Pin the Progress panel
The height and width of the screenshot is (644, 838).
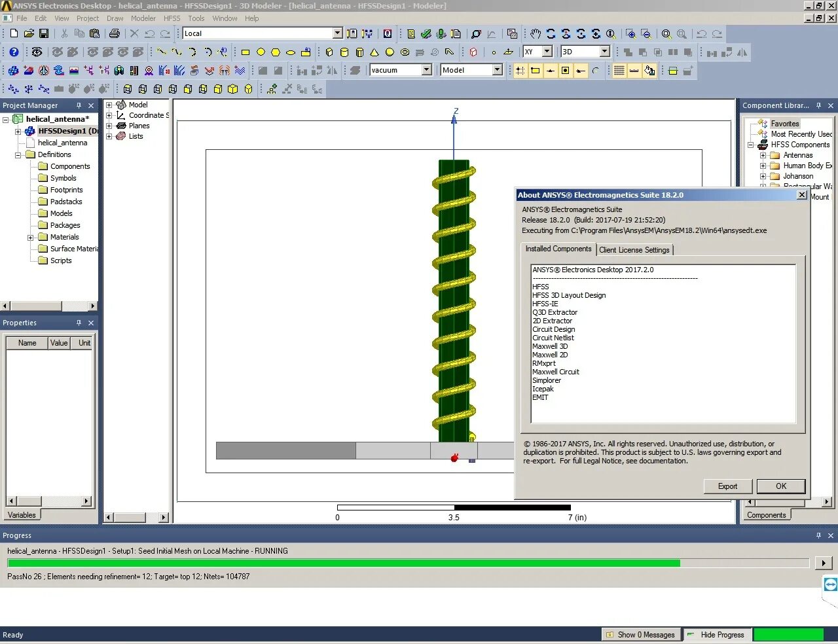coord(818,535)
